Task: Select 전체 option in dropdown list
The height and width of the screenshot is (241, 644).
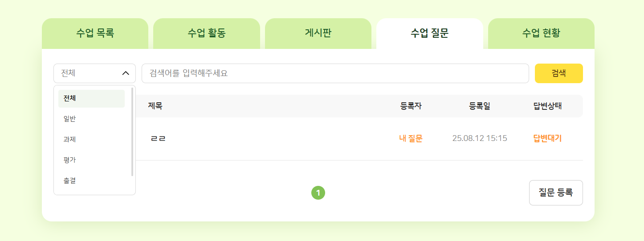Action: click(91, 98)
